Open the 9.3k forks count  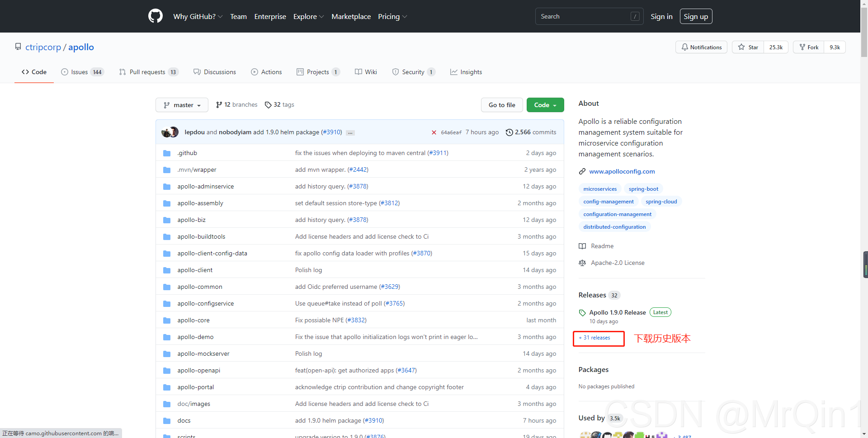tap(835, 47)
